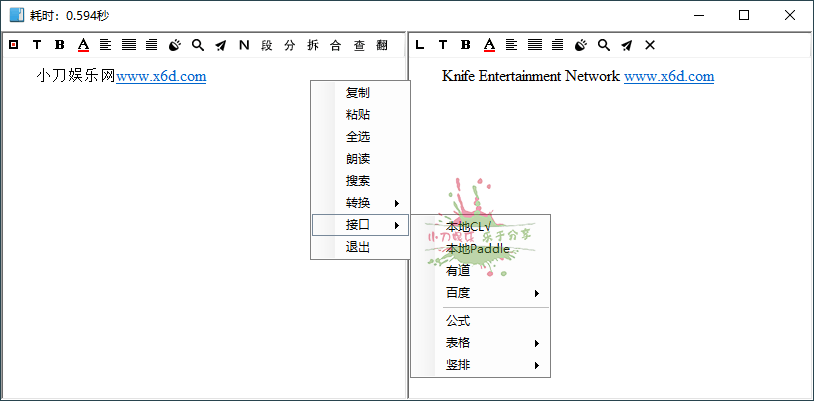Viewport: 814px width, 401px height.
Task: Click the 翻 translate button
Action: coord(382,44)
